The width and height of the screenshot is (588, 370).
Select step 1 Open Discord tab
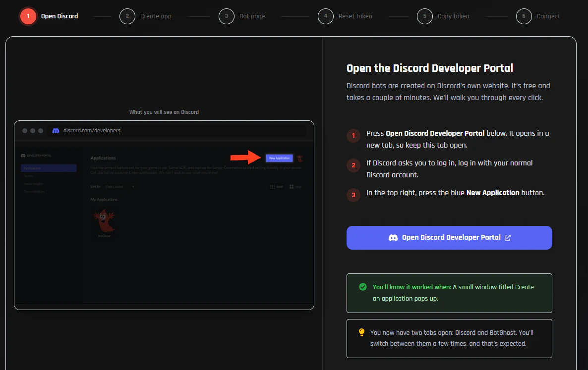click(x=49, y=16)
